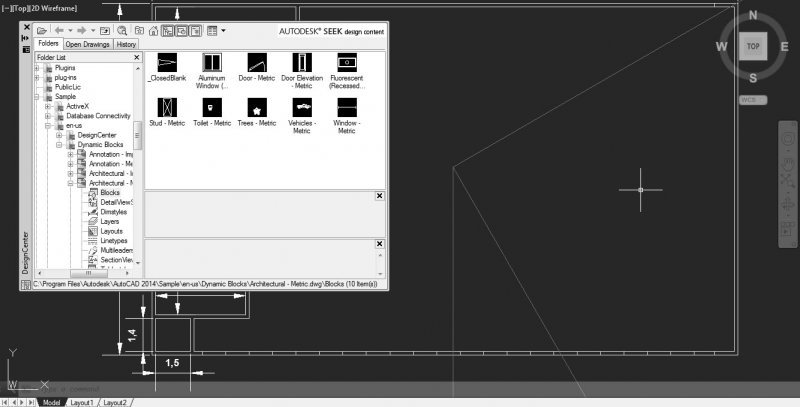
Task: Click the Dimstyles icon in the folder tree
Action: click(93, 212)
